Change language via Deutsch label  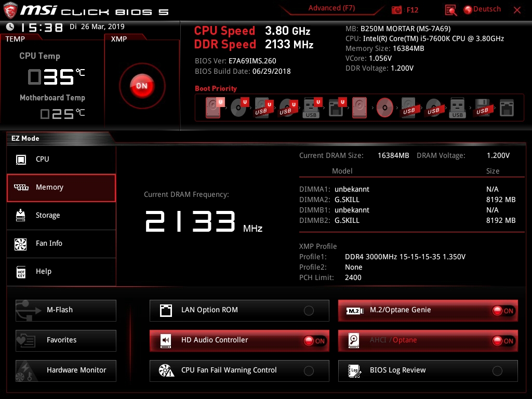coord(487,9)
